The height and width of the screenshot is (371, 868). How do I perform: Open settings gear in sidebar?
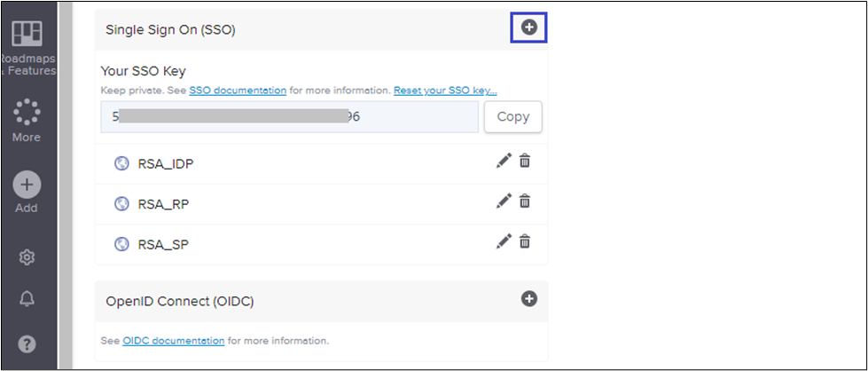(27, 257)
